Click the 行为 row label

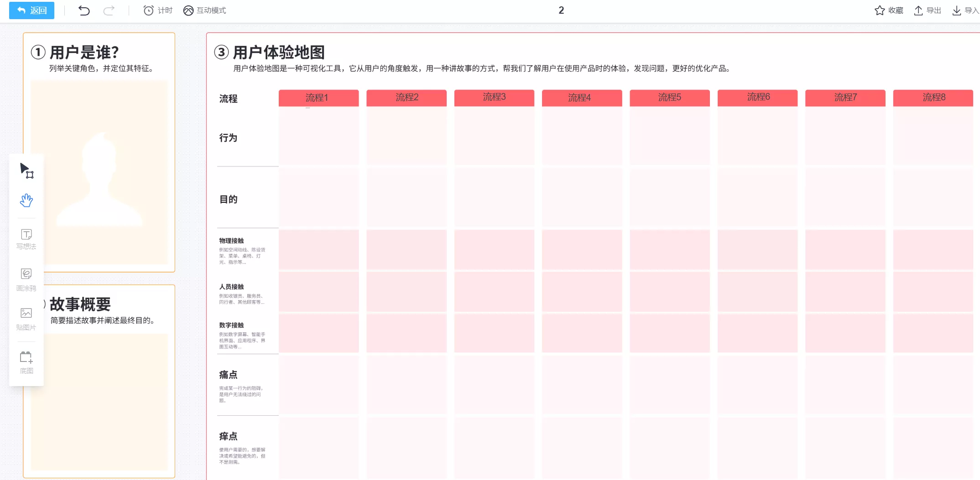point(228,138)
